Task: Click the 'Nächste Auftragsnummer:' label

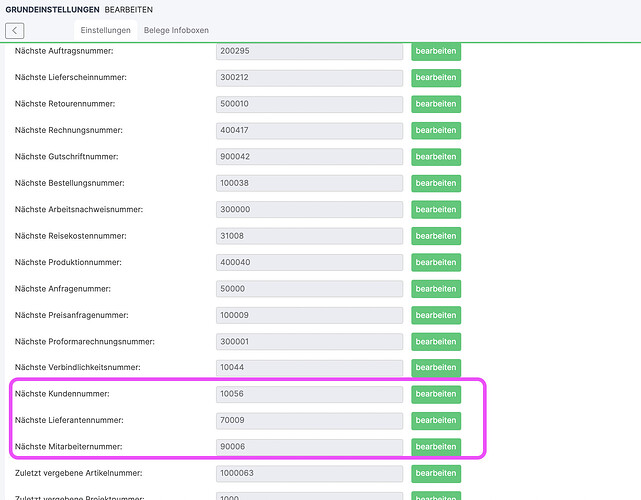Action: coord(64,51)
